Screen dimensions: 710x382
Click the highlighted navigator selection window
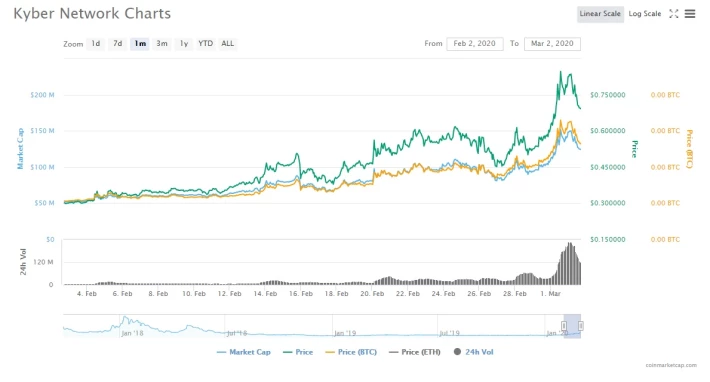(x=572, y=326)
